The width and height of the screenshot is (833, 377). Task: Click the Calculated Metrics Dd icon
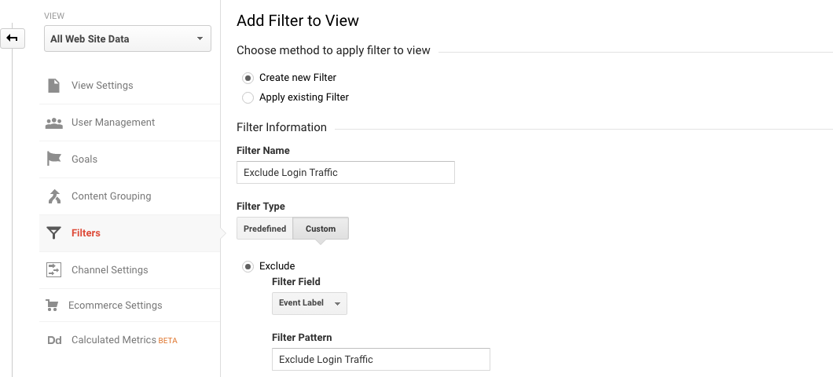(54, 340)
